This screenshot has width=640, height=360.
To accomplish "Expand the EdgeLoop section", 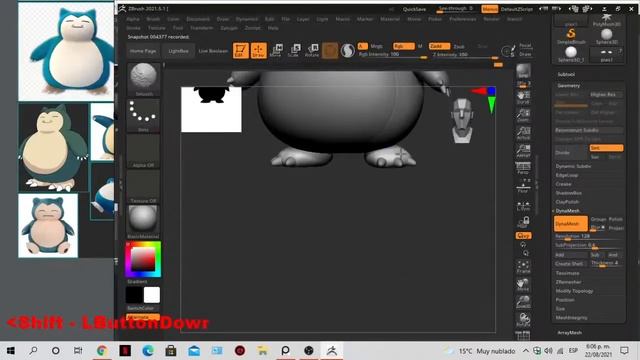I will tap(567, 175).
